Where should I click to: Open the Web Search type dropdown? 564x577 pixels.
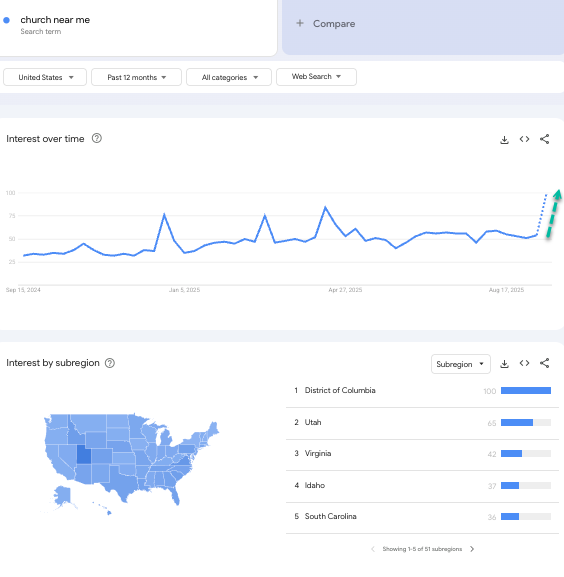(x=316, y=77)
